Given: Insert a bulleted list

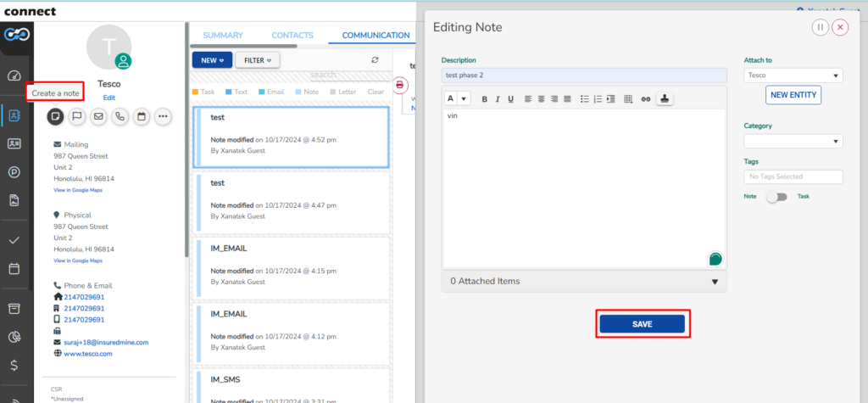Looking at the screenshot, I should pos(585,98).
